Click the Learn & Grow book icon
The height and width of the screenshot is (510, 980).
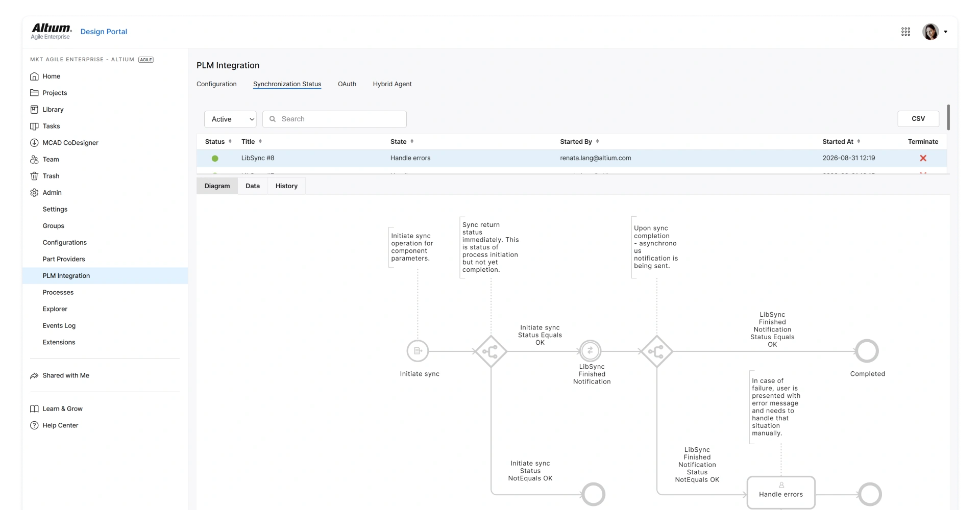pos(34,409)
